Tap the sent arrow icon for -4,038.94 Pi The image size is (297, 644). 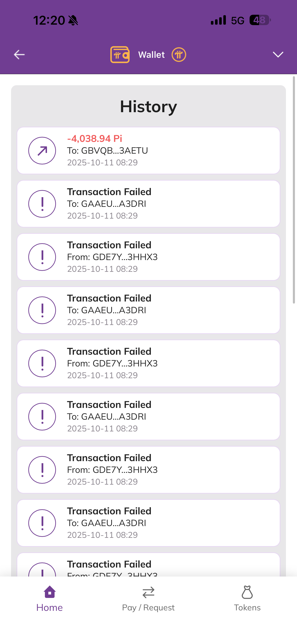pyautogui.click(x=42, y=150)
